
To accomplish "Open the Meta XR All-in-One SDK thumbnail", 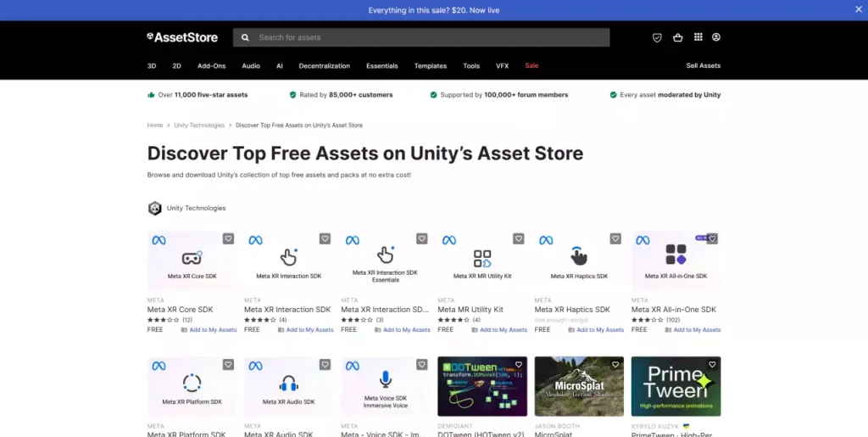I will pyautogui.click(x=676, y=261).
